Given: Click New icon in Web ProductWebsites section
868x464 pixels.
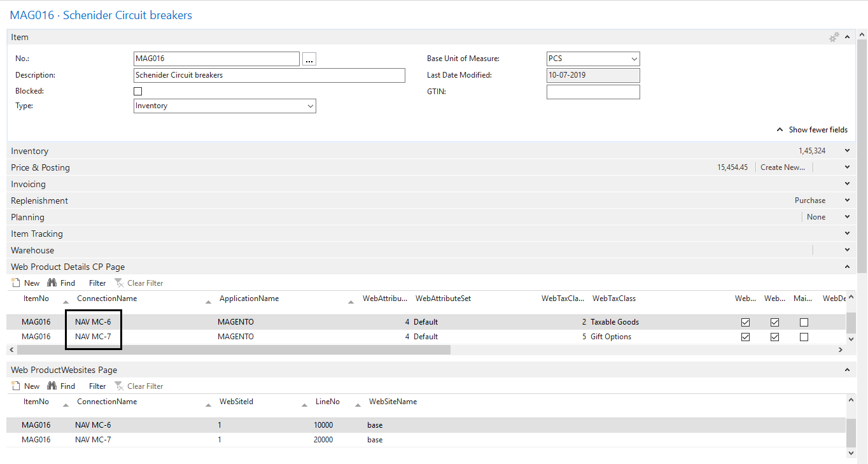Looking at the screenshot, I should pyautogui.click(x=17, y=386).
